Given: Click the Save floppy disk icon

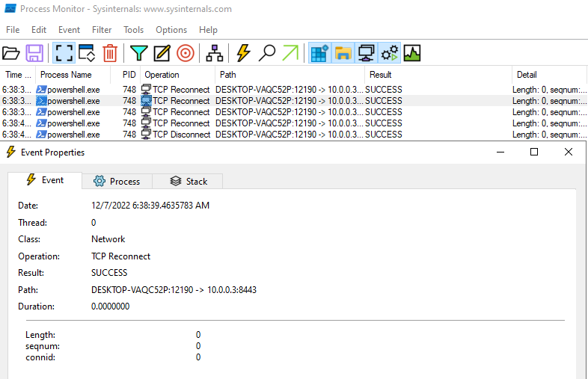Looking at the screenshot, I should tap(34, 53).
